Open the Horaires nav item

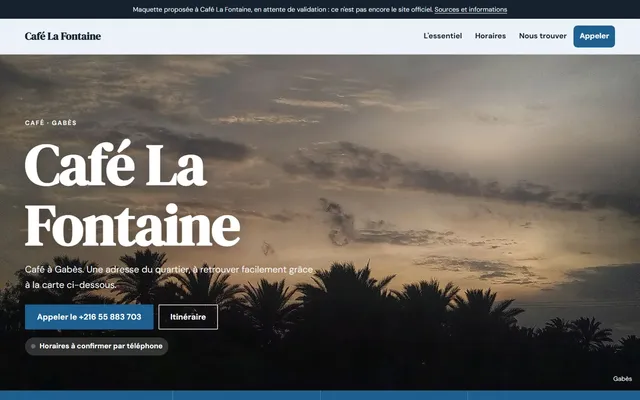tap(490, 36)
